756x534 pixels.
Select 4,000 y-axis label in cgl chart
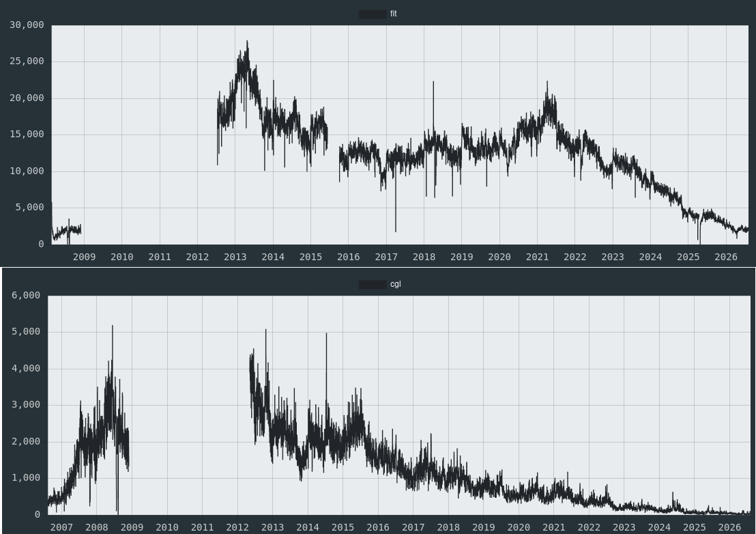(26, 369)
